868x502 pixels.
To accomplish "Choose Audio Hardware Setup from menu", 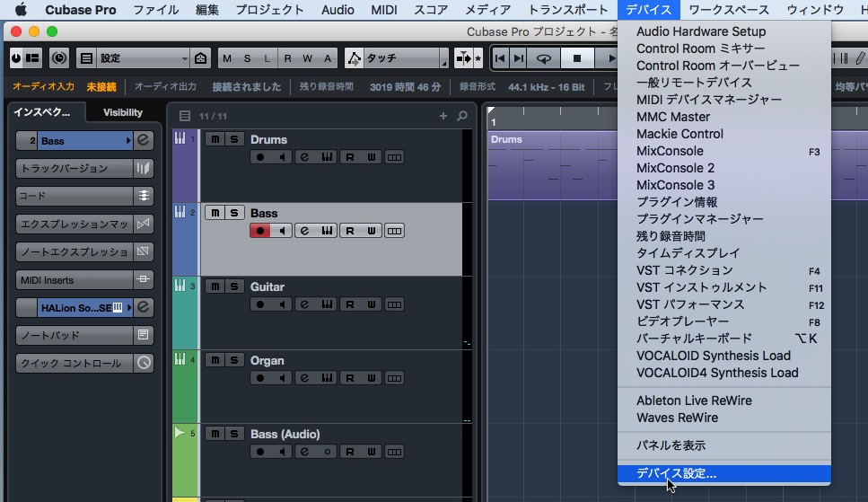I will pos(724,31).
